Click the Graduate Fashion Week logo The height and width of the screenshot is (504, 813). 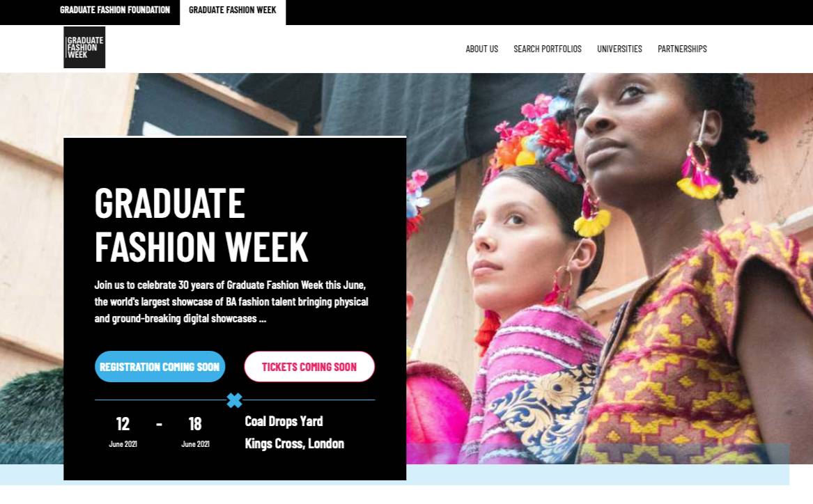(x=84, y=47)
